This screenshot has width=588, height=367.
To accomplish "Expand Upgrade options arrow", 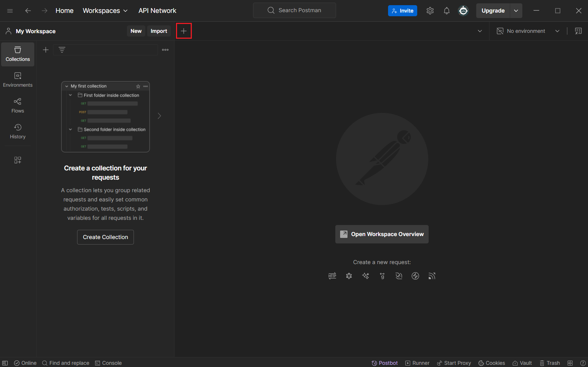I will point(516,11).
